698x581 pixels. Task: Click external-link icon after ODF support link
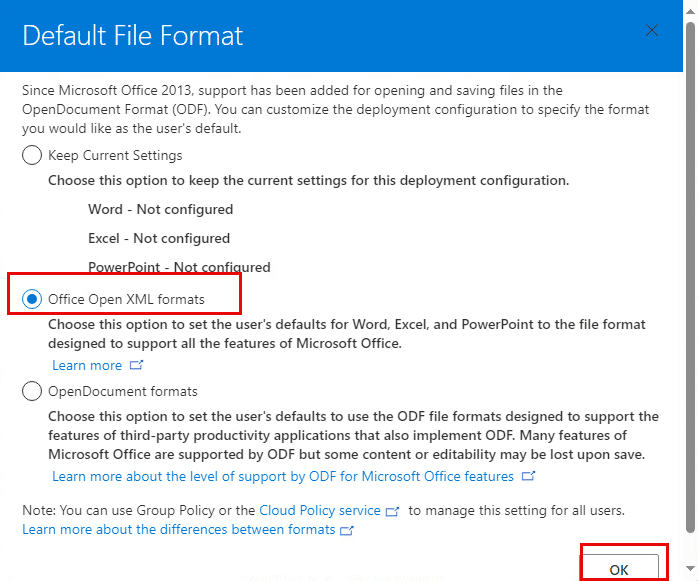pos(528,476)
